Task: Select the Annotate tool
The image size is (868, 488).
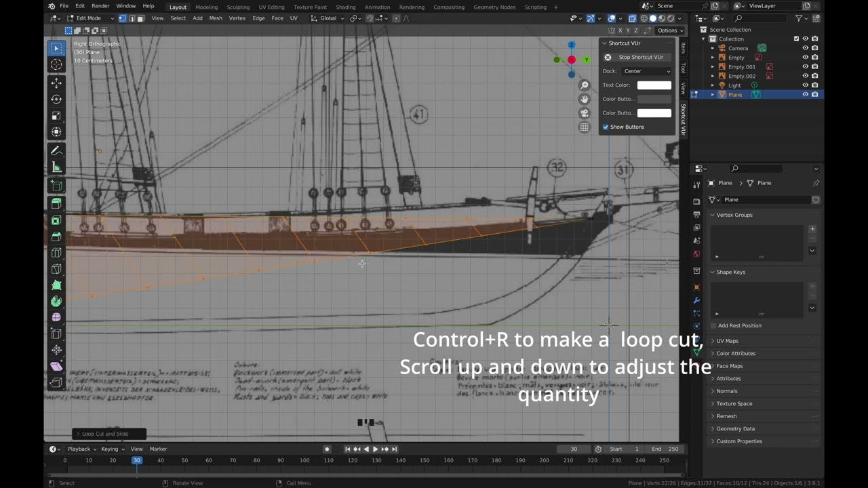Action: (56, 150)
